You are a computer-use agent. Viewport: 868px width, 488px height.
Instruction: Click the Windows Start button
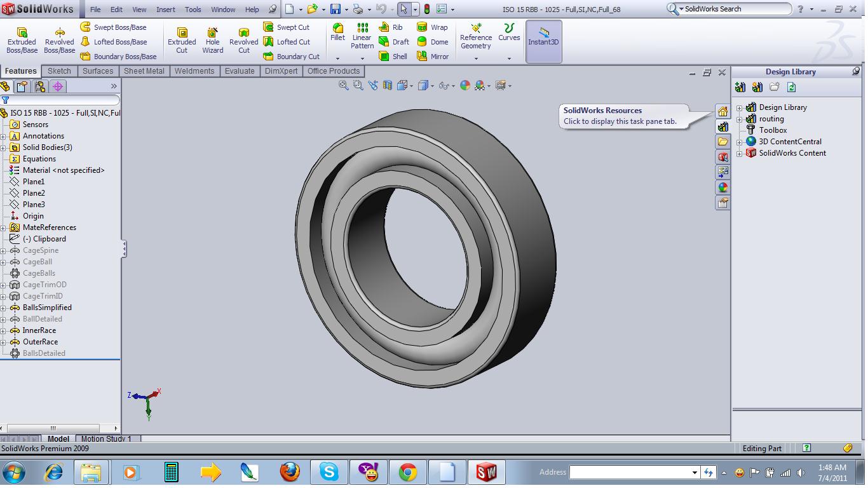click(x=14, y=472)
